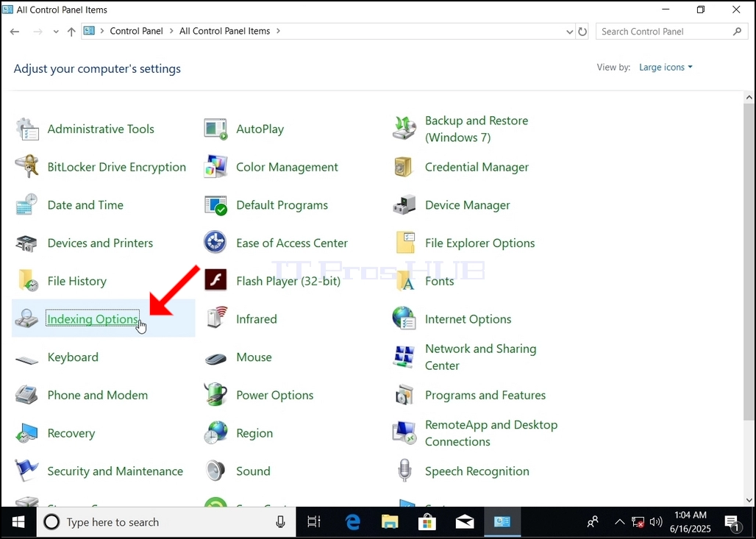Click the search magnifier icon in search box
The height and width of the screenshot is (539, 756).
point(737,32)
